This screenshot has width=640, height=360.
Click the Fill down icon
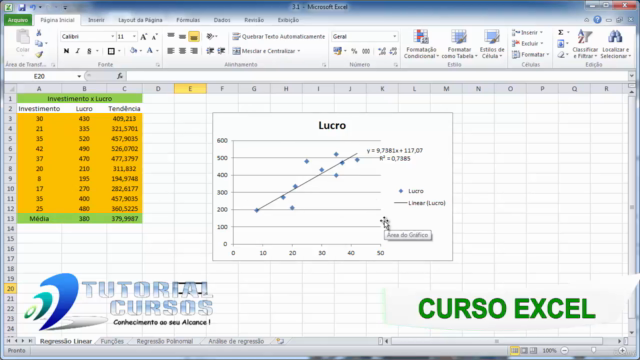[561, 44]
